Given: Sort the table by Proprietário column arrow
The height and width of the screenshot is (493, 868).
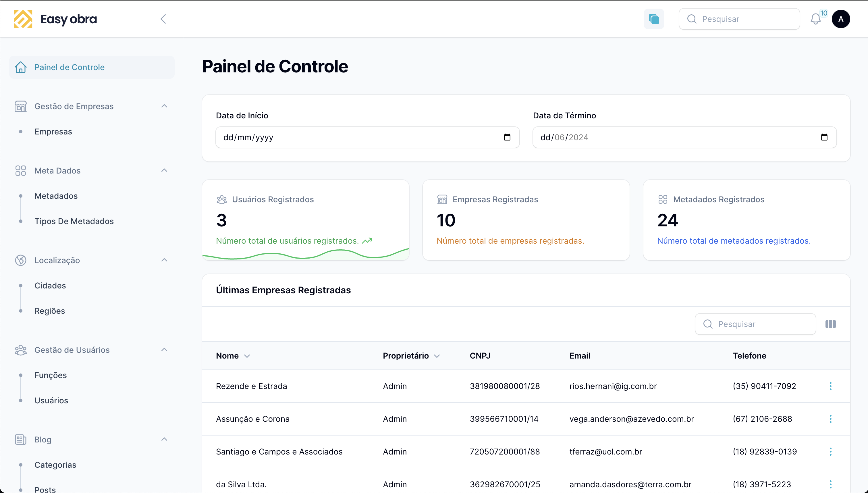Looking at the screenshot, I should pos(437,356).
